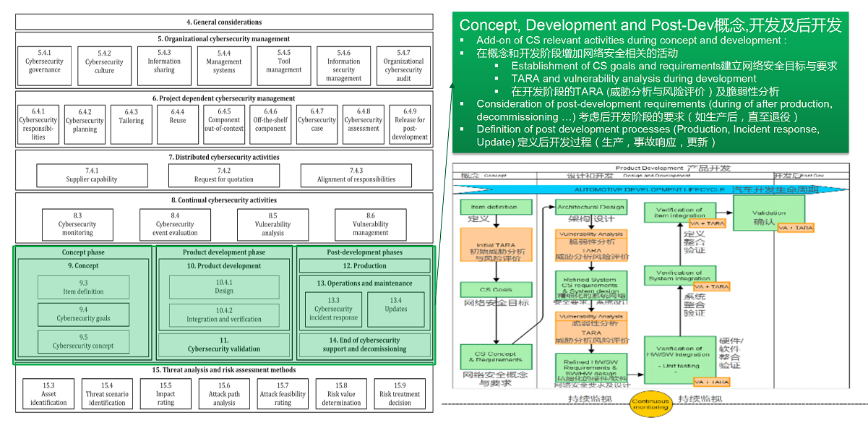Click the 15.6 Attack path analysis box
Viewport: 868px width, 428px height.
tap(224, 394)
